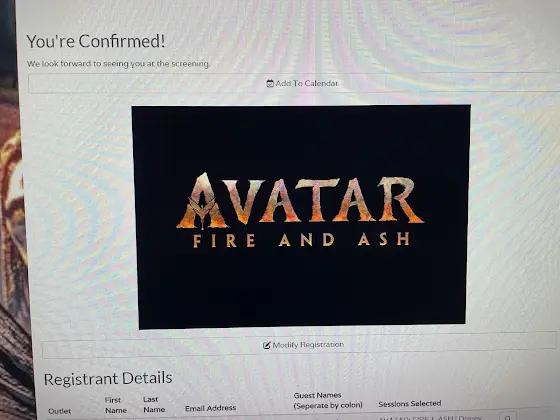
Task: Click the stylized letter A in the Avatar logo
Action: 202,201
